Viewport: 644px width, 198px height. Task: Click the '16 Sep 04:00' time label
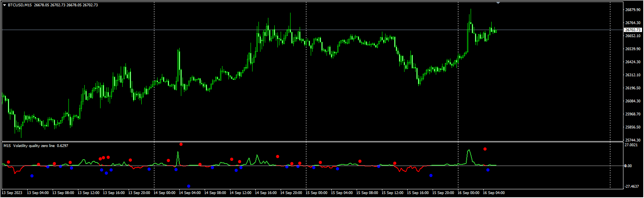494,193
